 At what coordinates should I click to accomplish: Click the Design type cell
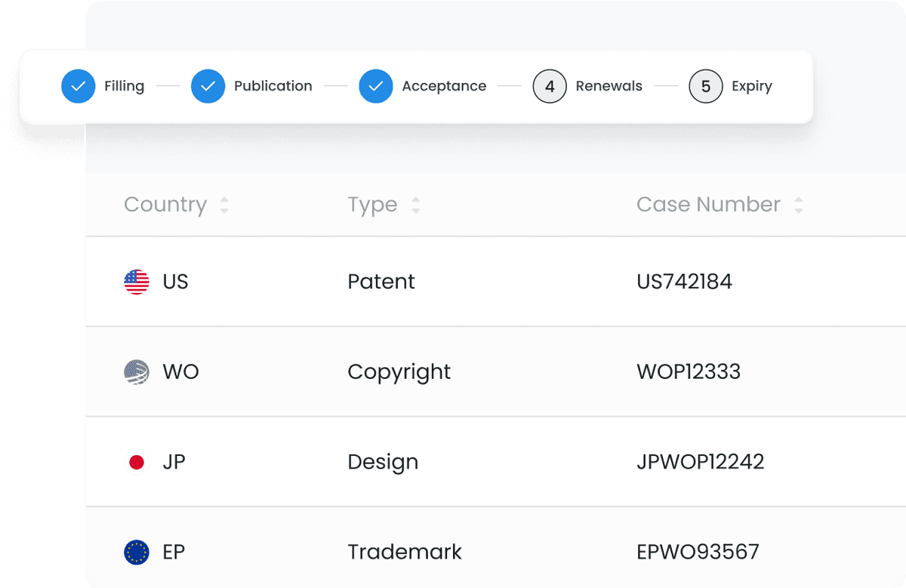(383, 463)
